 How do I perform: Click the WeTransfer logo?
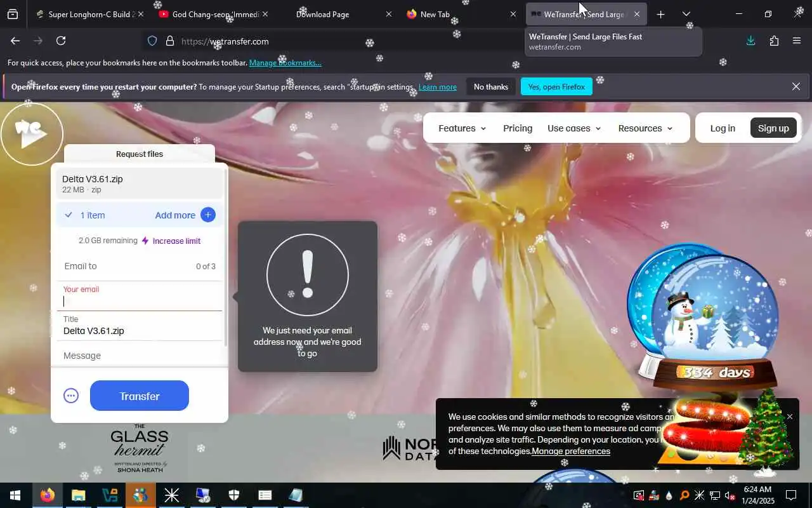pyautogui.click(x=31, y=133)
